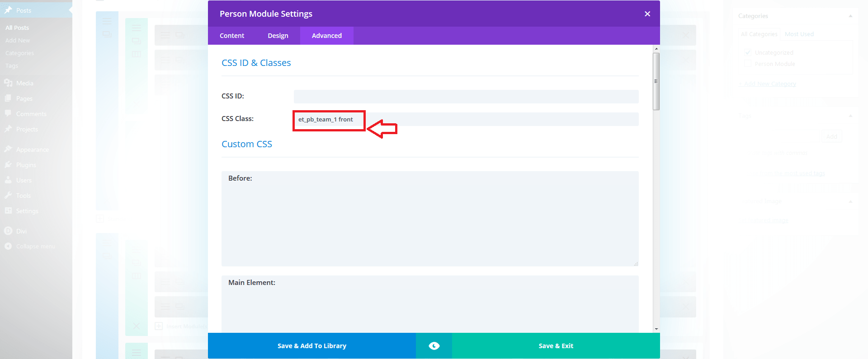Image resolution: width=868 pixels, height=359 pixels.
Task: Click the eye preview icon in footer
Action: (434, 346)
